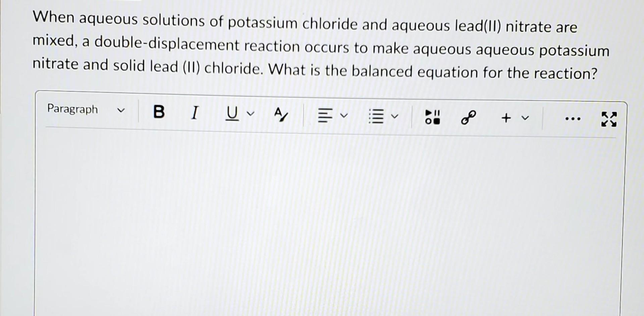The image size is (644, 316).
Task: Toggle underline formatting
Action: click(231, 113)
